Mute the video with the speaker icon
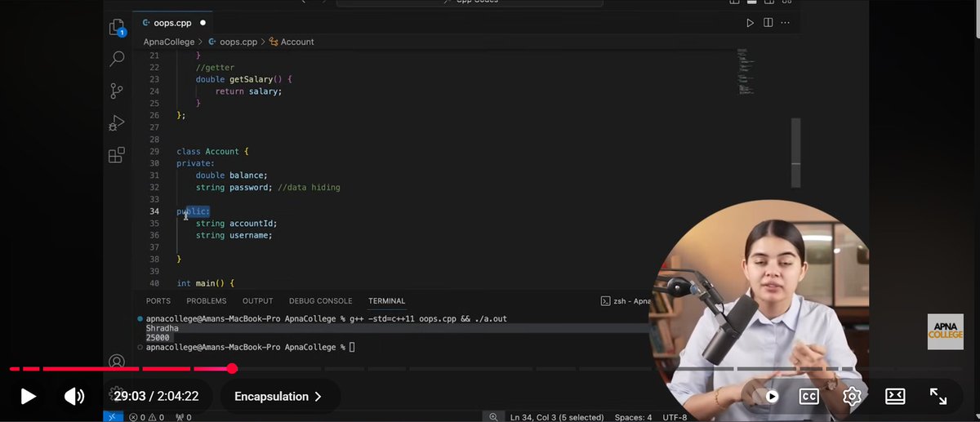The width and height of the screenshot is (980, 422). pyautogui.click(x=74, y=397)
